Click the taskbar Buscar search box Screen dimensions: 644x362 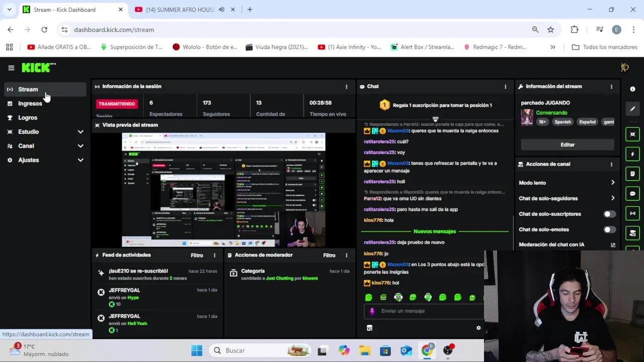point(261,350)
